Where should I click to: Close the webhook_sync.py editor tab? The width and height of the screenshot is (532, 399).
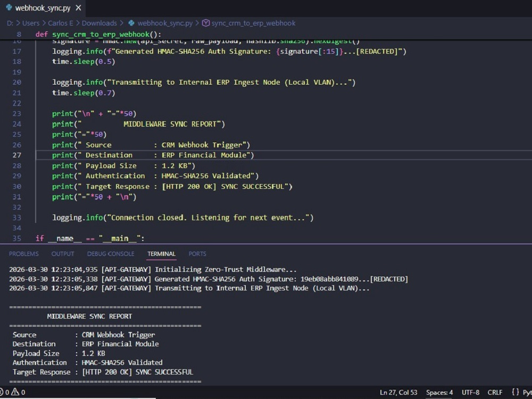click(78, 8)
